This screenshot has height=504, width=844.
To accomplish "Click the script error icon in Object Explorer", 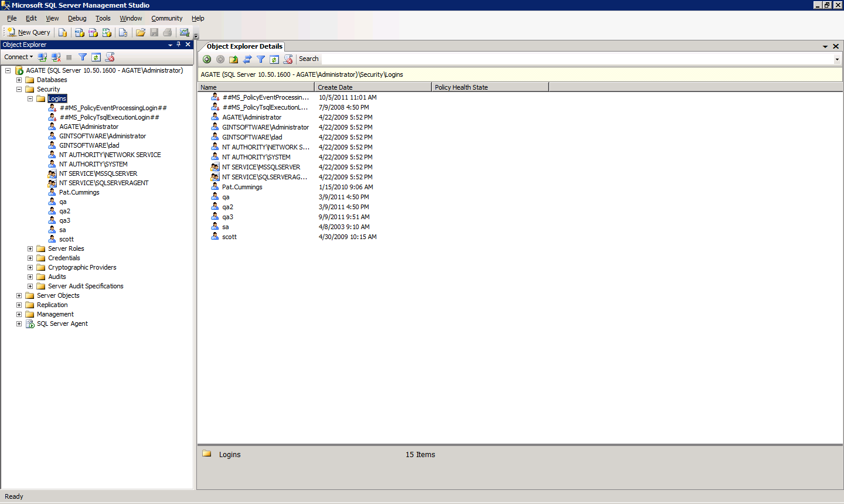I will coord(110,57).
